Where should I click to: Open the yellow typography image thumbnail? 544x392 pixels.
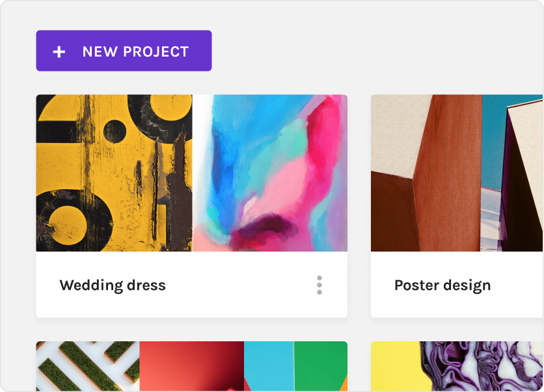pyautogui.click(x=114, y=174)
